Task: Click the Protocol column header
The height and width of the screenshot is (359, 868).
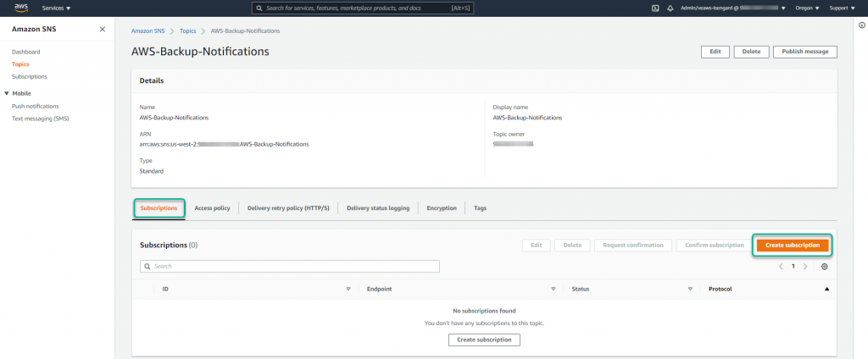Action: coord(721,290)
